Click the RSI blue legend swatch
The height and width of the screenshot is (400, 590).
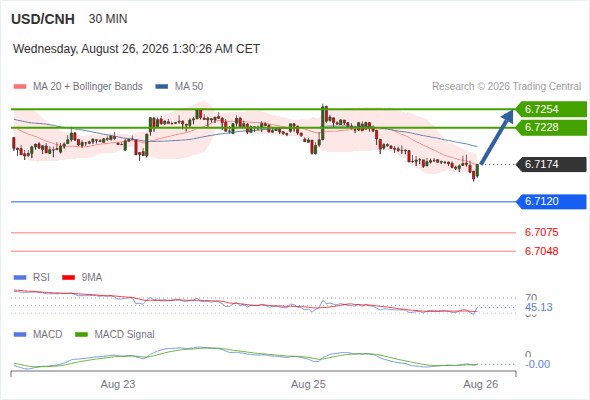point(20,278)
